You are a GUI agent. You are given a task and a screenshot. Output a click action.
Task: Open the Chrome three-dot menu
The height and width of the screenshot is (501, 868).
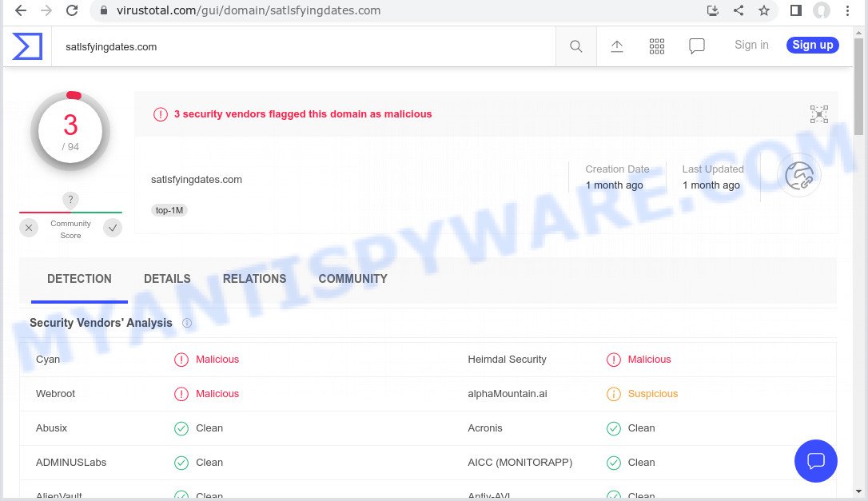pos(847,10)
